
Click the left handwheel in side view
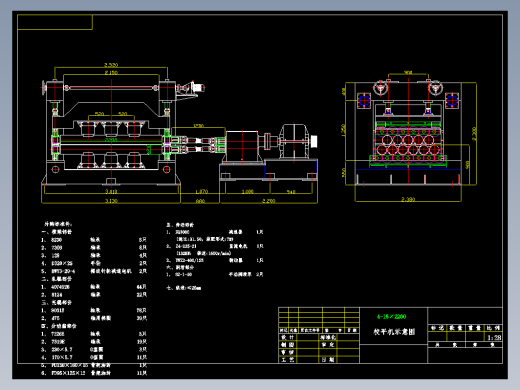[380, 88]
